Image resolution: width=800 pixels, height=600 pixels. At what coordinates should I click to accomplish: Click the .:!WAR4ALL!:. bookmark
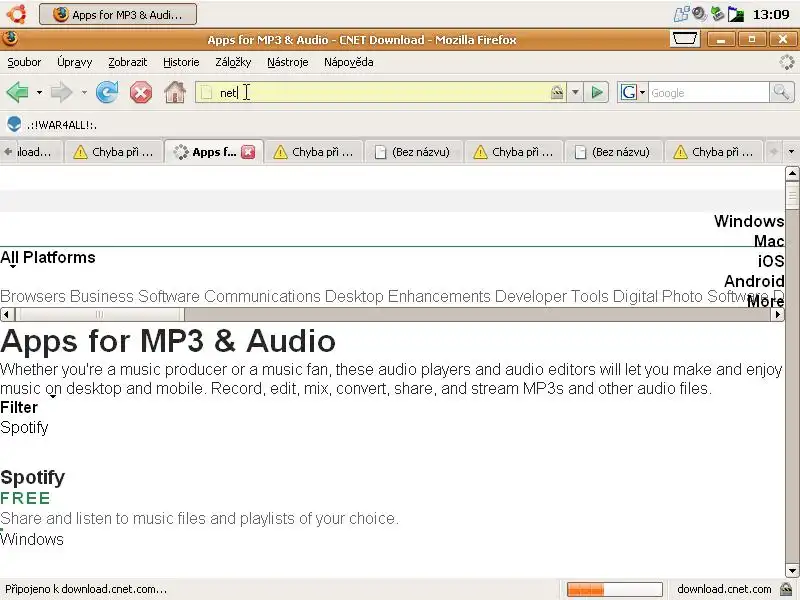(62, 124)
